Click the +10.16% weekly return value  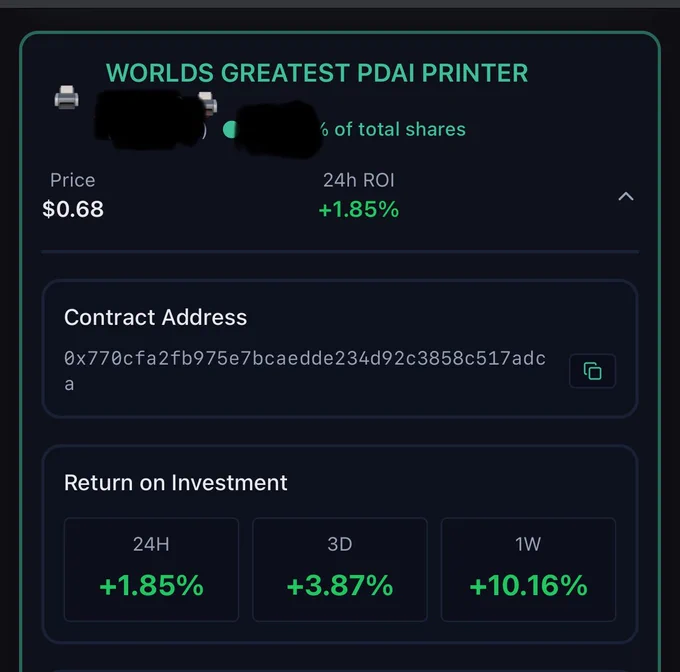(x=528, y=585)
